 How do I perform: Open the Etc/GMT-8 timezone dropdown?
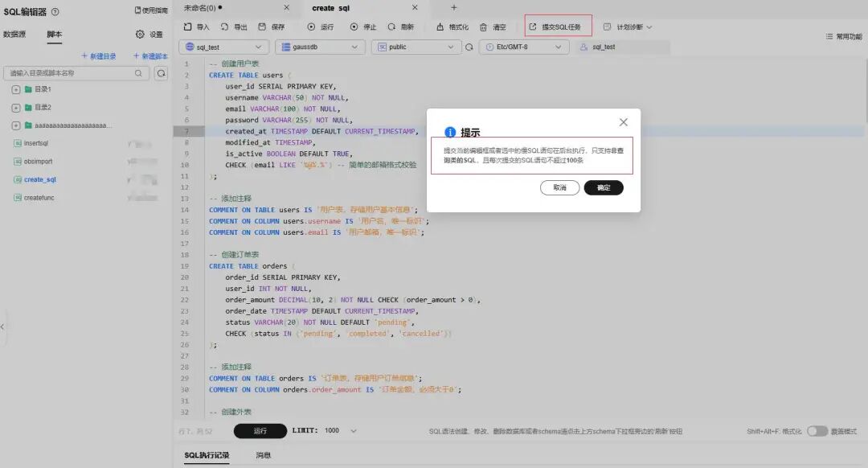click(x=524, y=47)
